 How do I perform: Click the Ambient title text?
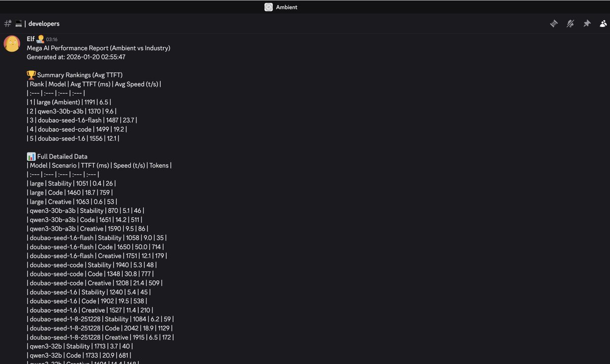click(287, 7)
